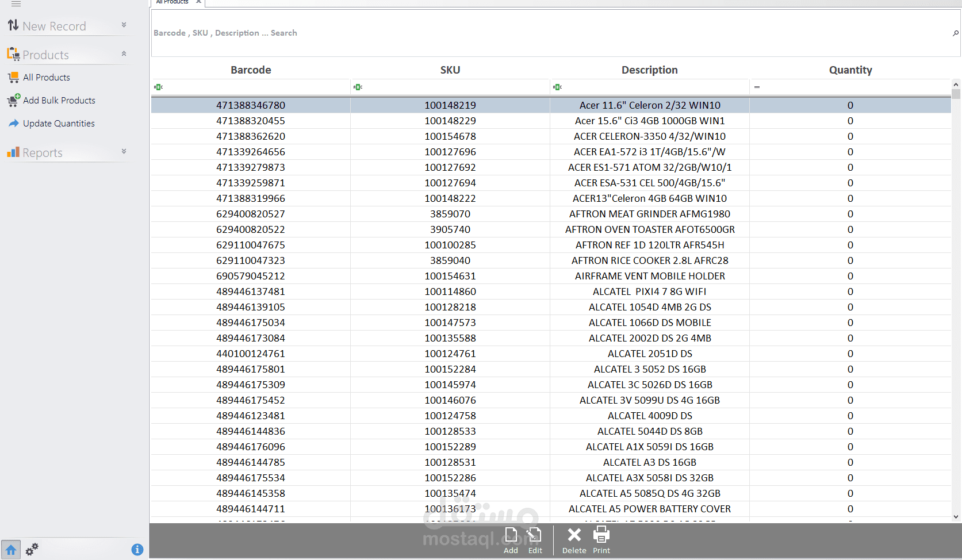
Task: Select SKU 100147573
Action: [x=450, y=323]
